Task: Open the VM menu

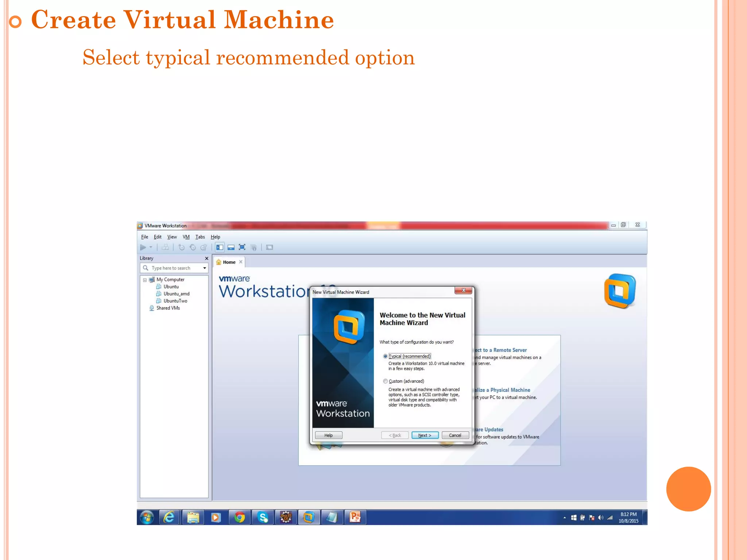Action: coord(186,237)
